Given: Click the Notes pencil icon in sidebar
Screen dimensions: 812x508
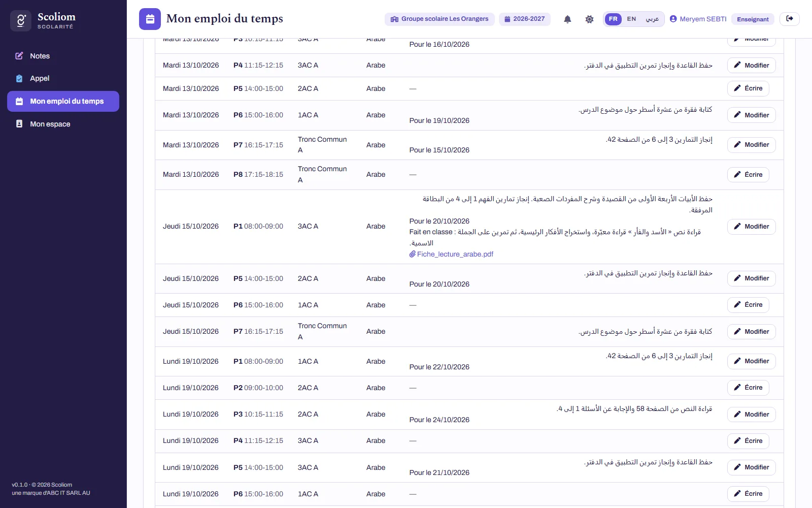Looking at the screenshot, I should (19, 56).
